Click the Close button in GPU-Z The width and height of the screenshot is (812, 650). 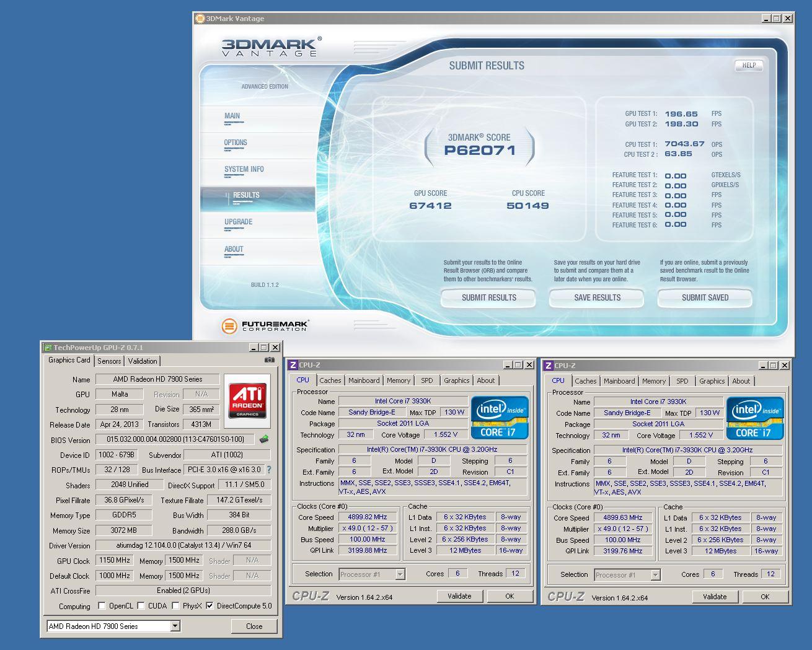point(254,626)
